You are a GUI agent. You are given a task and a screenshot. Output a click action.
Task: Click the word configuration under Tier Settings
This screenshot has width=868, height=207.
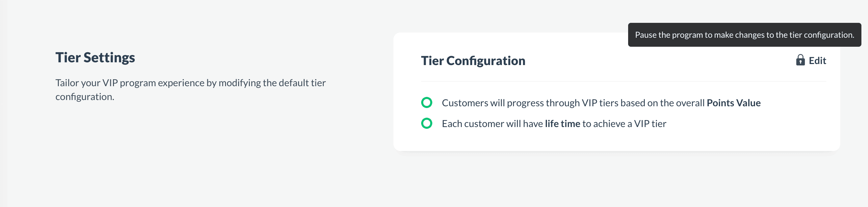[84, 97]
